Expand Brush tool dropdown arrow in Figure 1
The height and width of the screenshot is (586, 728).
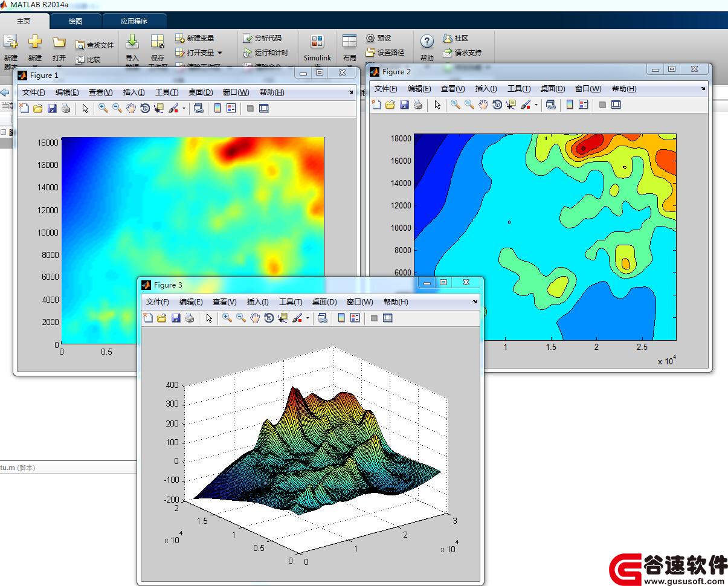[x=184, y=109]
